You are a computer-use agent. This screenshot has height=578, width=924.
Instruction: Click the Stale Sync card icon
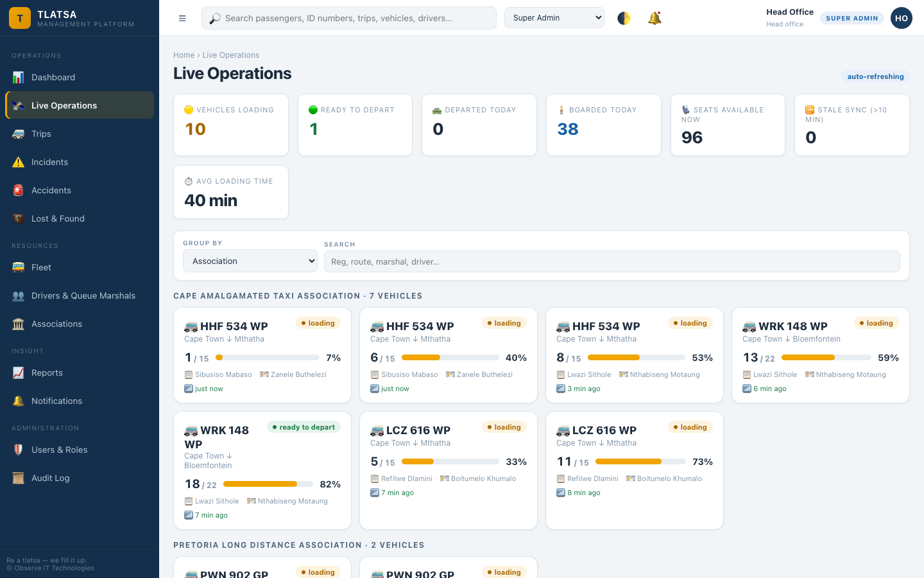coord(810,110)
